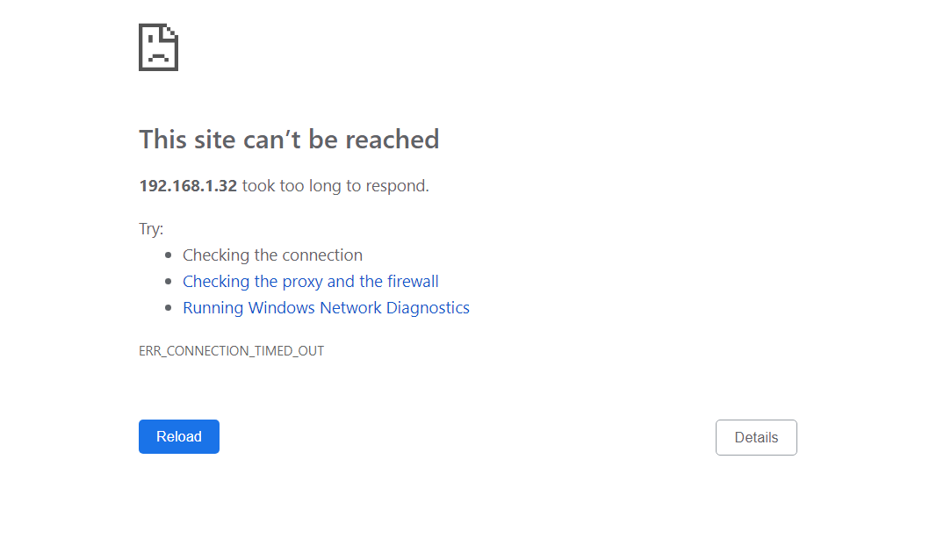Click the folded corner of the error icon

(x=170, y=32)
